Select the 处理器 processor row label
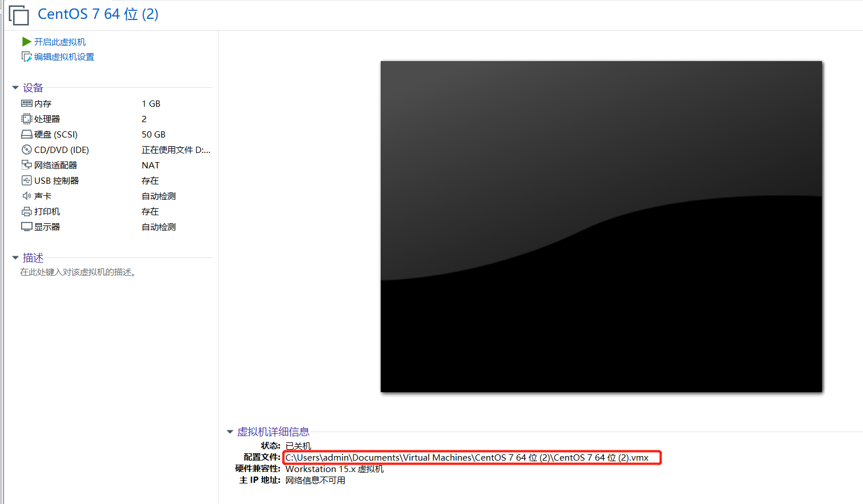863x504 pixels. coord(47,119)
